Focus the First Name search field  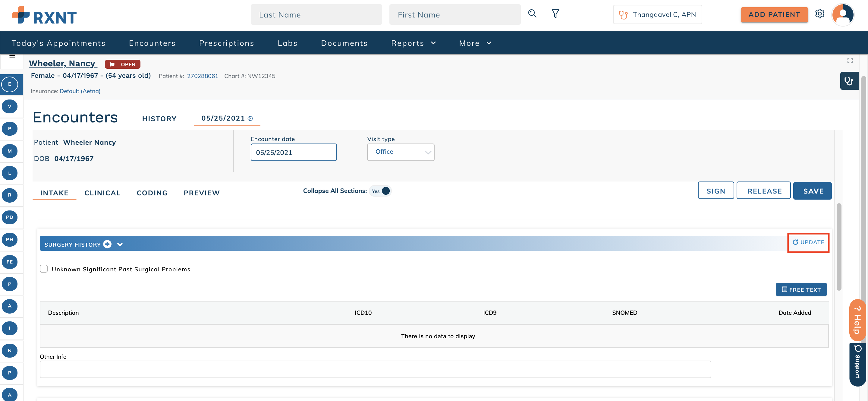[x=454, y=14]
